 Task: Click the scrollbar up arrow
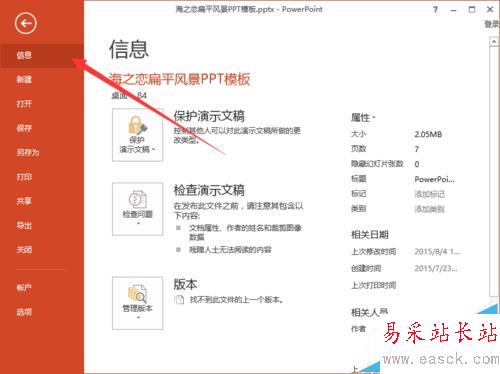coord(494,42)
